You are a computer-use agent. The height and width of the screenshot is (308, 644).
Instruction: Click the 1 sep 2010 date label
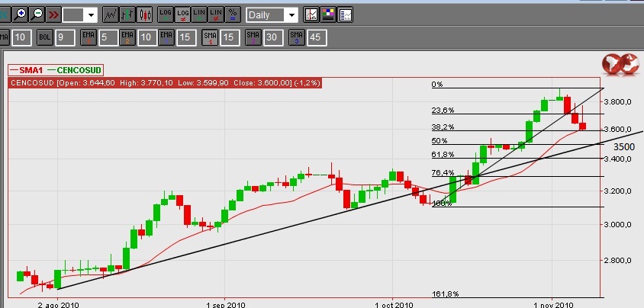coord(226,305)
